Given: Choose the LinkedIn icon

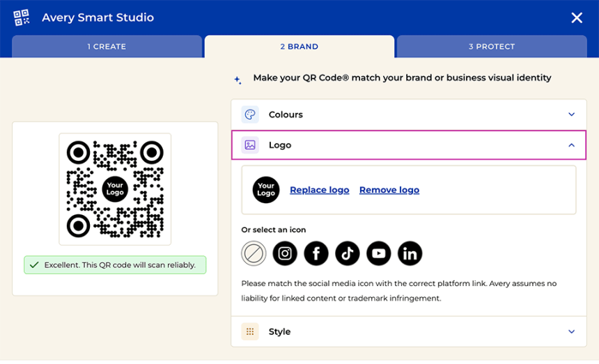Looking at the screenshot, I should 410,253.
